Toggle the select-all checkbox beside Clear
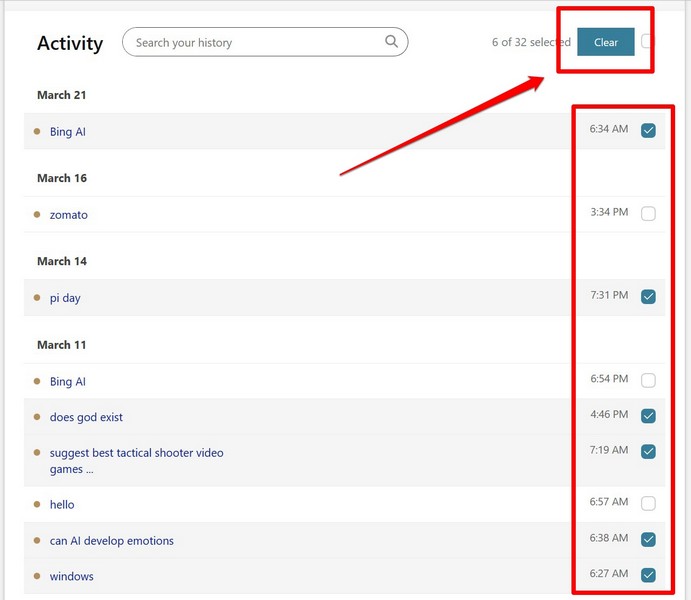 647,41
